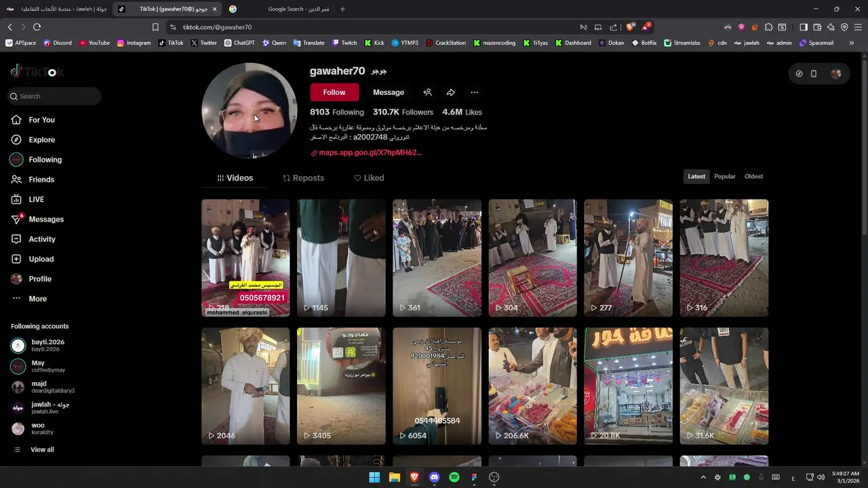868x488 pixels.
Task: Click the TikTok search field
Action: (54, 96)
